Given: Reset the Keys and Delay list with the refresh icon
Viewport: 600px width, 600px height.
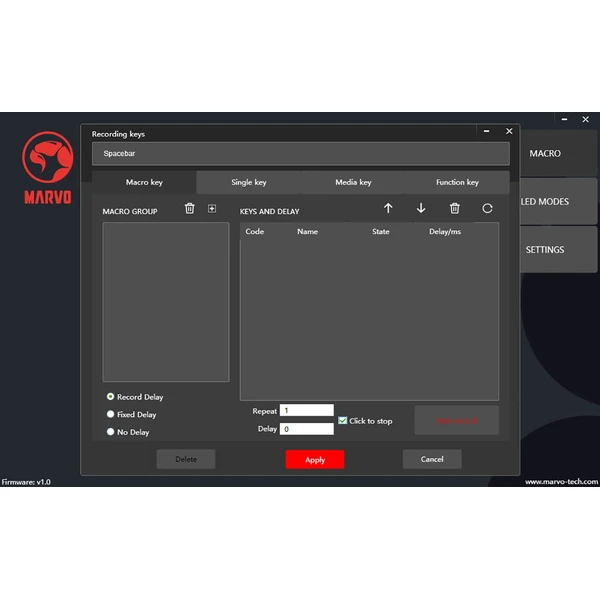Looking at the screenshot, I should pos(487,209).
